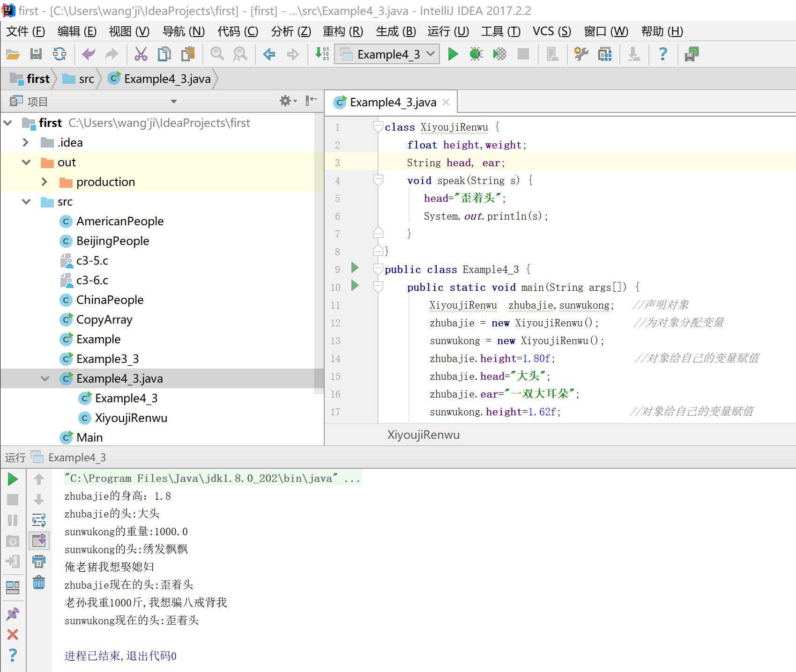This screenshot has width=796, height=672.
Task: Clear the console with the trash icon
Action: (x=39, y=583)
